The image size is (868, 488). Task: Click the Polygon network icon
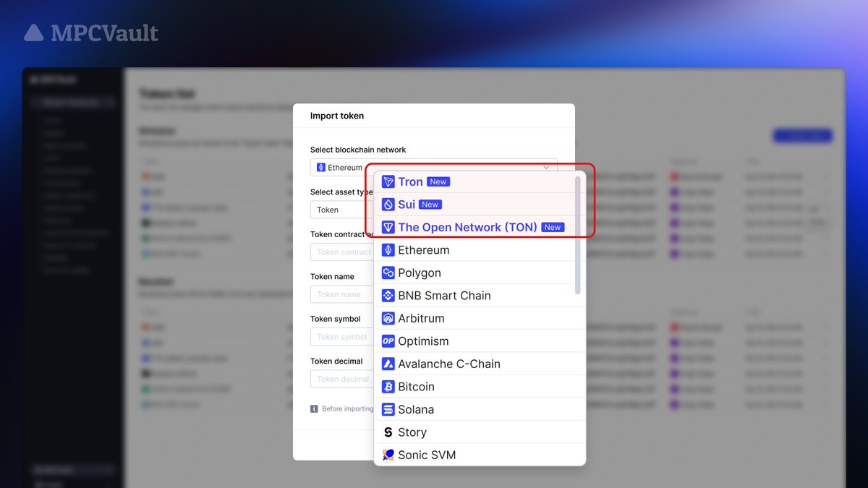388,273
